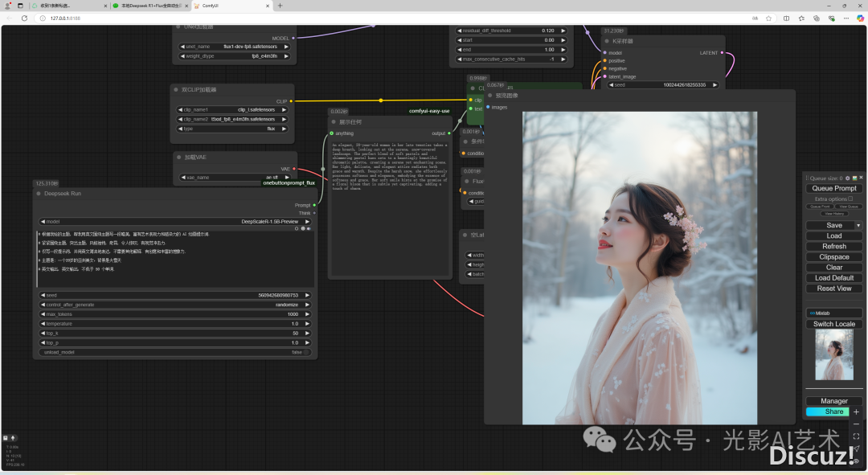
Task: Click the plus icon beside Share
Action: coord(856,412)
